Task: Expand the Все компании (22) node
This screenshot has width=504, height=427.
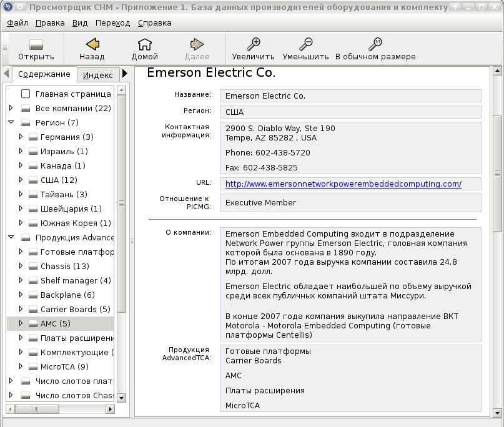Action: 11,108
